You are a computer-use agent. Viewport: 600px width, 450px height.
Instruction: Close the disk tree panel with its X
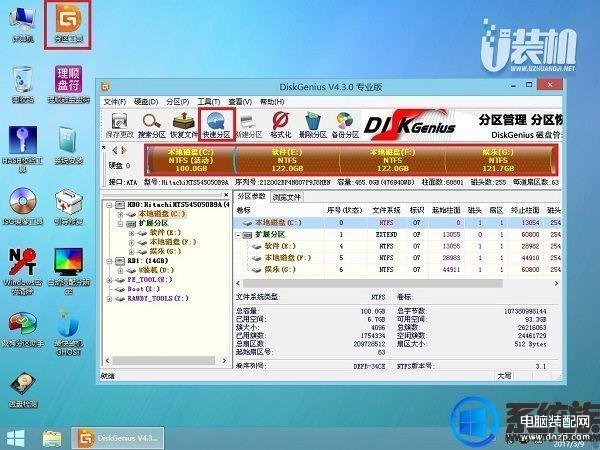[226, 195]
